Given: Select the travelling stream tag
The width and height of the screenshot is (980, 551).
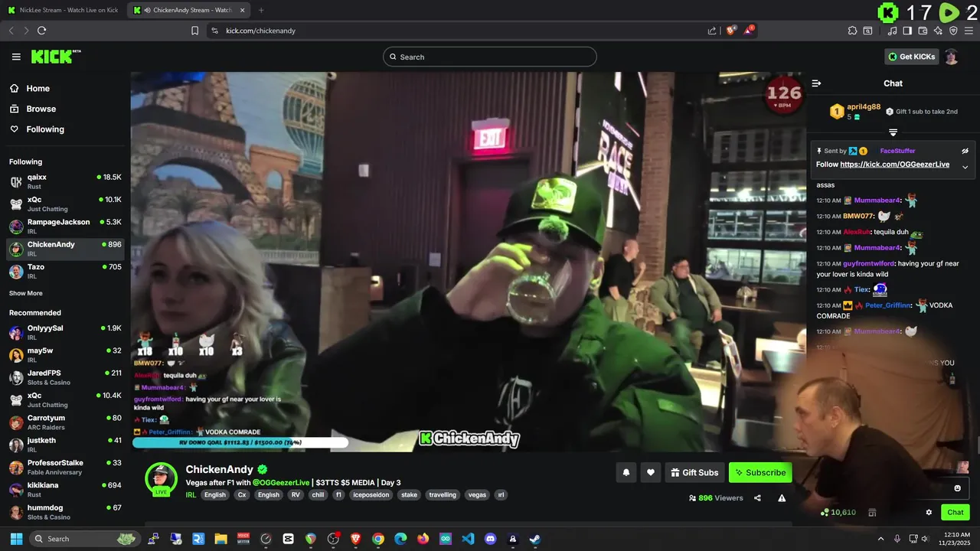Looking at the screenshot, I should (x=443, y=495).
